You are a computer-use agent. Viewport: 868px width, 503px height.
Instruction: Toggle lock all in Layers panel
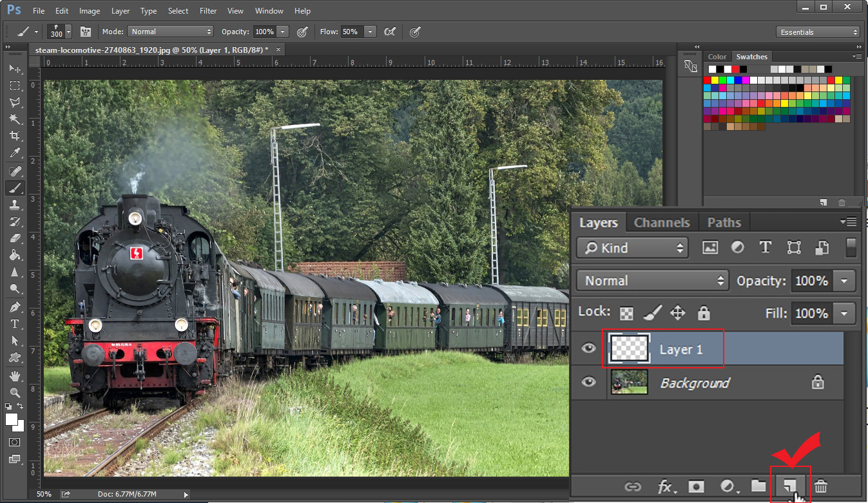(704, 314)
